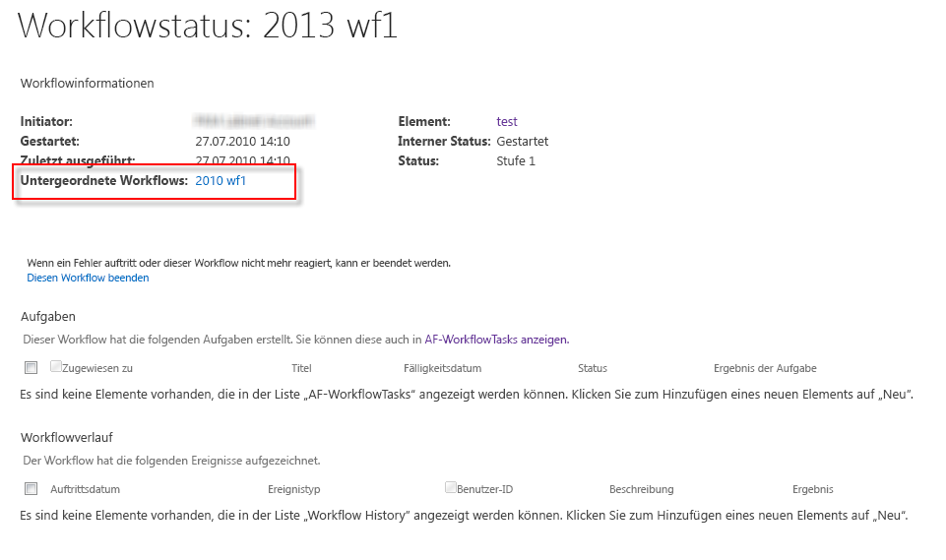
Task: Click the Ergebnis der Aufgabe column header
Action: click(x=765, y=368)
